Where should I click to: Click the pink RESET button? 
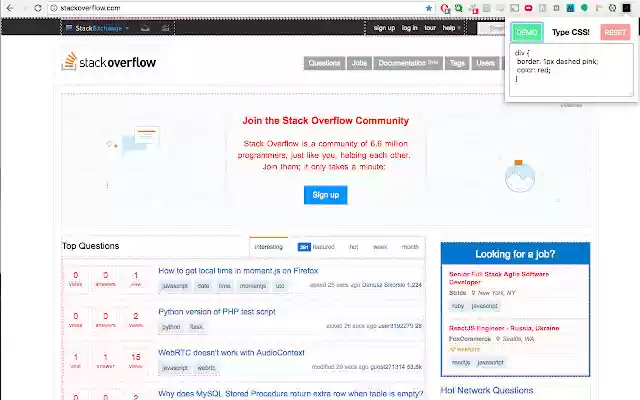click(x=615, y=32)
